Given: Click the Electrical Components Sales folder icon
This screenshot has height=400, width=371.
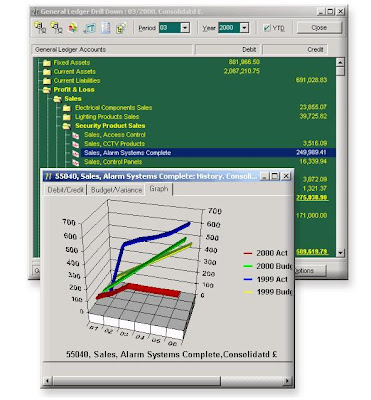Looking at the screenshot, I should pos(67,108).
